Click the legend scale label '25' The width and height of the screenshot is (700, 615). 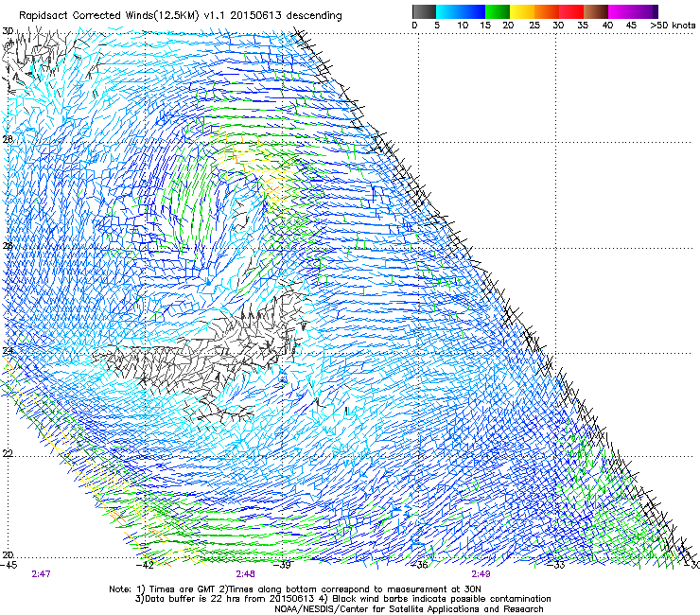[534, 26]
